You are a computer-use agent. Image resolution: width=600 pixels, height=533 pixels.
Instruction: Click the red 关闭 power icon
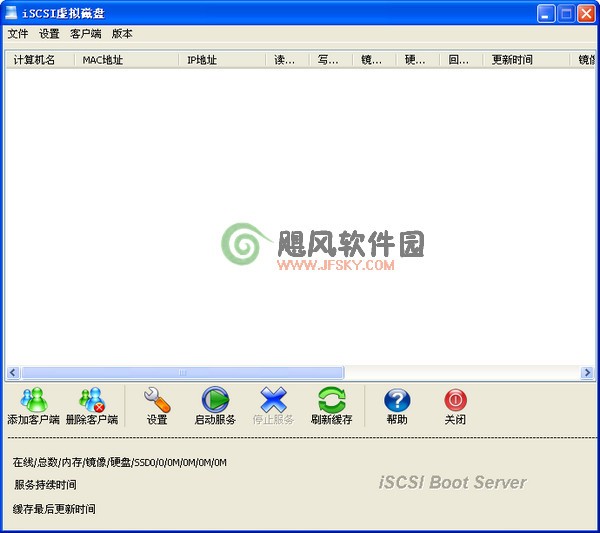(455, 400)
